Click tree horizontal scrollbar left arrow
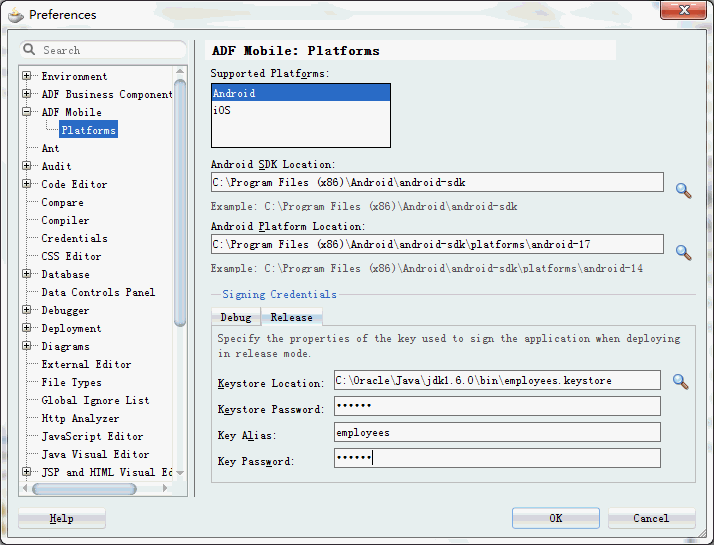The height and width of the screenshot is (545, 714). coord(25,488)
